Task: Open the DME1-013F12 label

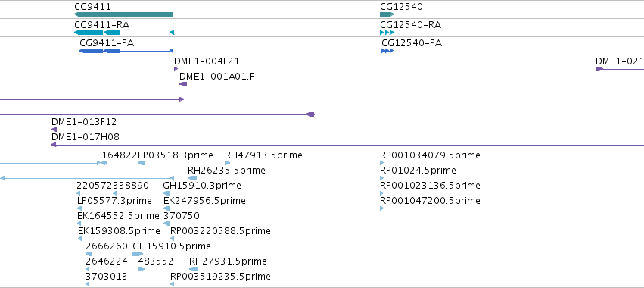Action: point(84,122)
